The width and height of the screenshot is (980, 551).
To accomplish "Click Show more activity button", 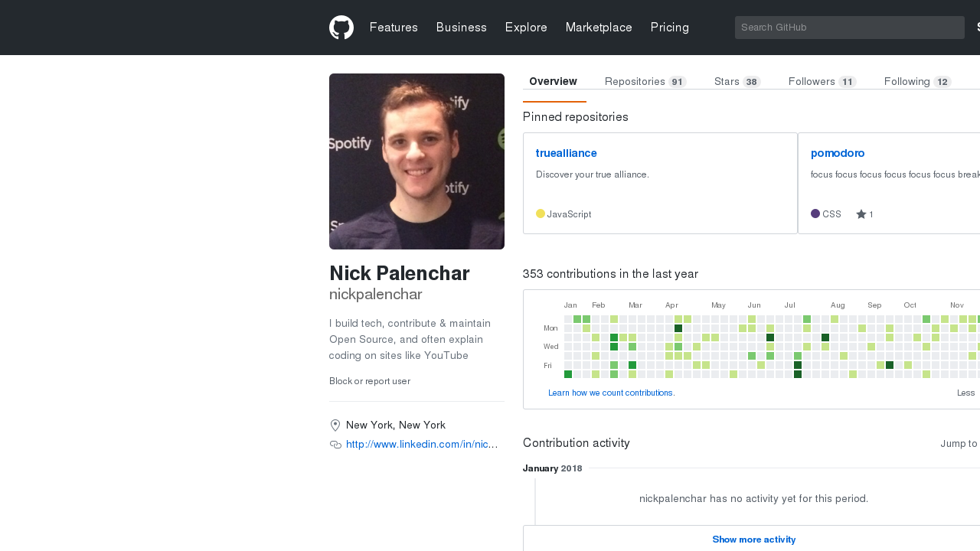I will (753, 539).
